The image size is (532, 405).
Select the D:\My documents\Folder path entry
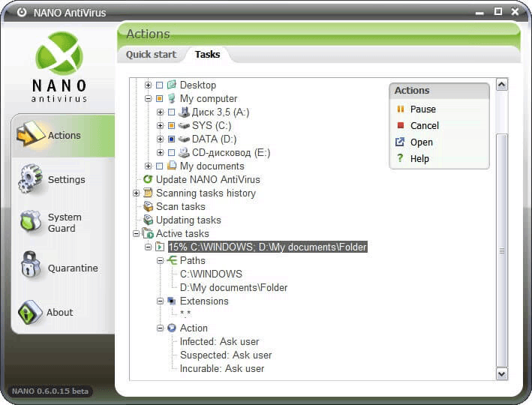(x=233, y=288)
